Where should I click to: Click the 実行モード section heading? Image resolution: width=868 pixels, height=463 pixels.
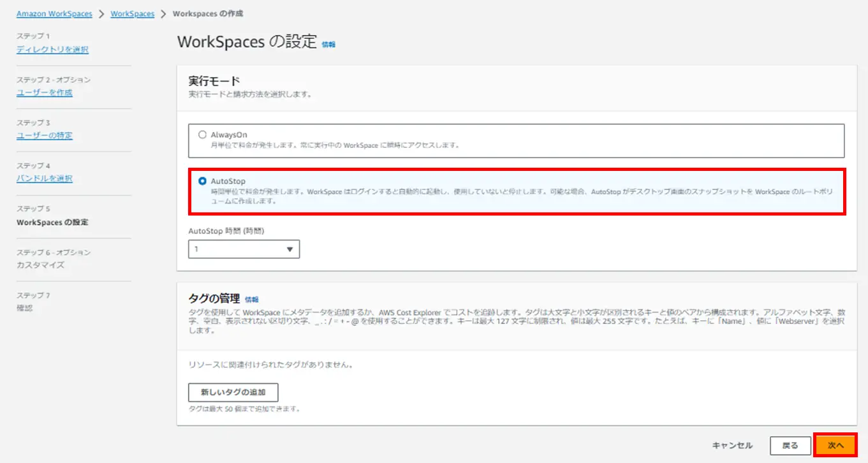214,81
